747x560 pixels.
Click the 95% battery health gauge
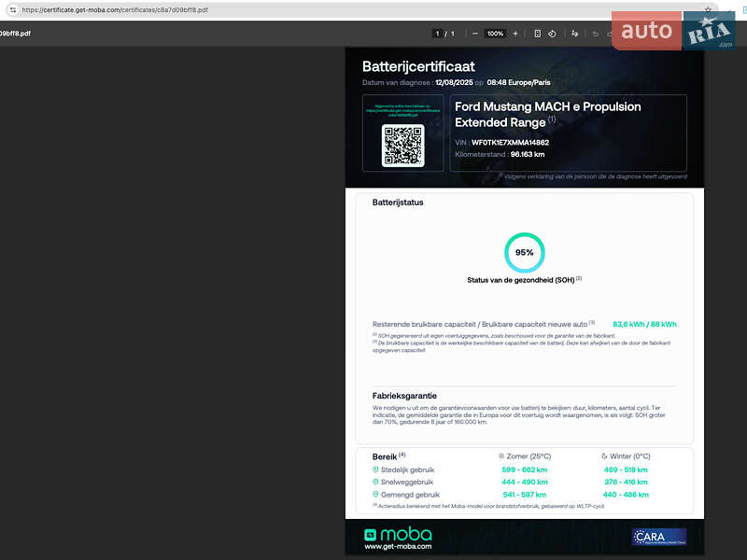[x=525, y=253]
